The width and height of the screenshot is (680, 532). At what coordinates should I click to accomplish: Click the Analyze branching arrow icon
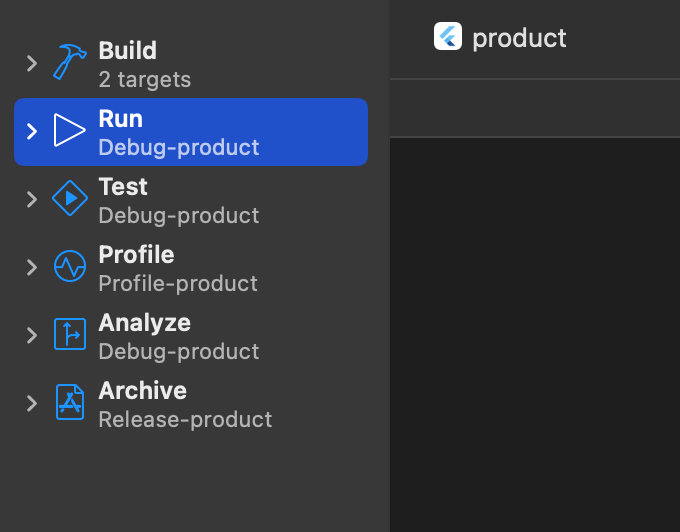(70, 335)
